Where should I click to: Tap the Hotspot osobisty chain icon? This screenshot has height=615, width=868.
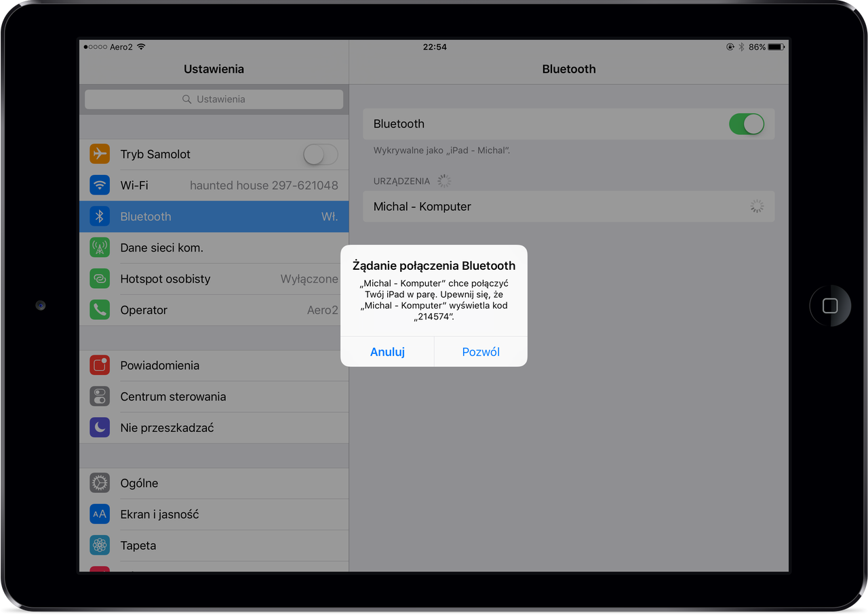tap(100, 279)
